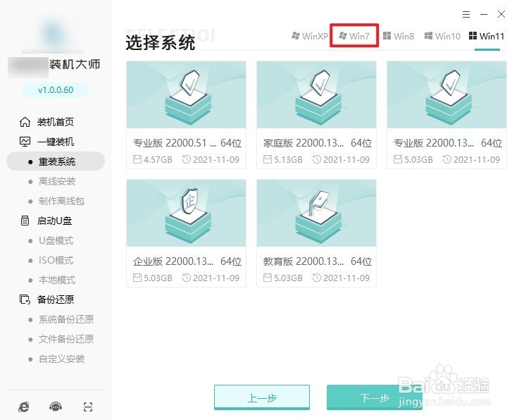519x420 pixels.
Task: Select 教育版 22000.13 system thumbnail
Action: click(x=316, y=213)
